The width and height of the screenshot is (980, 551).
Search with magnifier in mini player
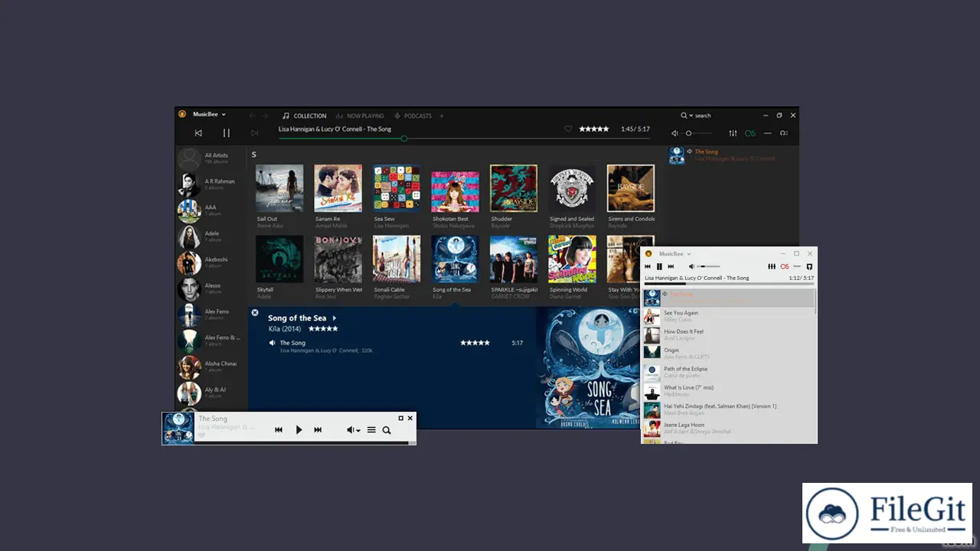[387, 430]
